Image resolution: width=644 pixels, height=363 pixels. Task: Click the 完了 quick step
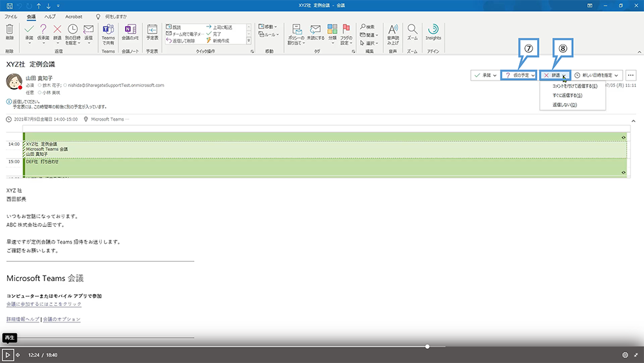[x=214, y=34]
